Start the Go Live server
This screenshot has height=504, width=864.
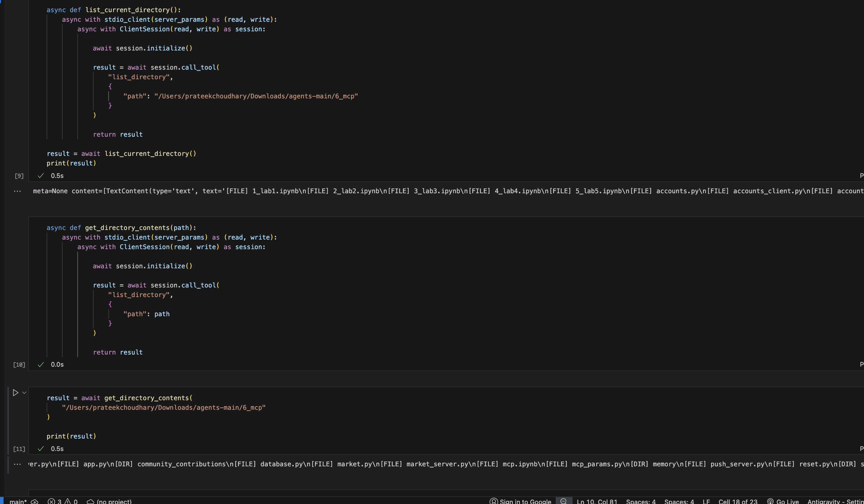pos(783,501)
